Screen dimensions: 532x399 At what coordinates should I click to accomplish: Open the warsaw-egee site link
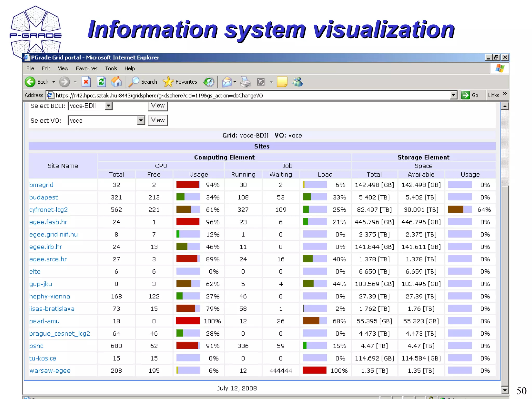pyautogui.click(x=50, y=371)
